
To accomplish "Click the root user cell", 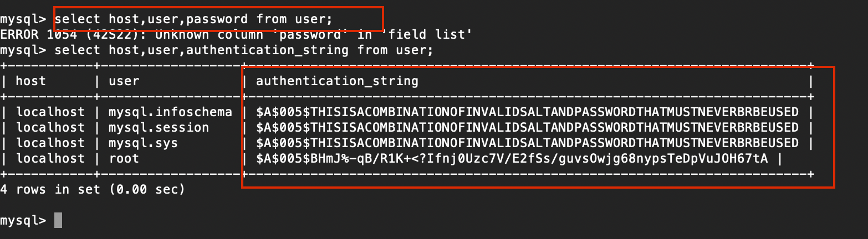I will pos(124,159).
